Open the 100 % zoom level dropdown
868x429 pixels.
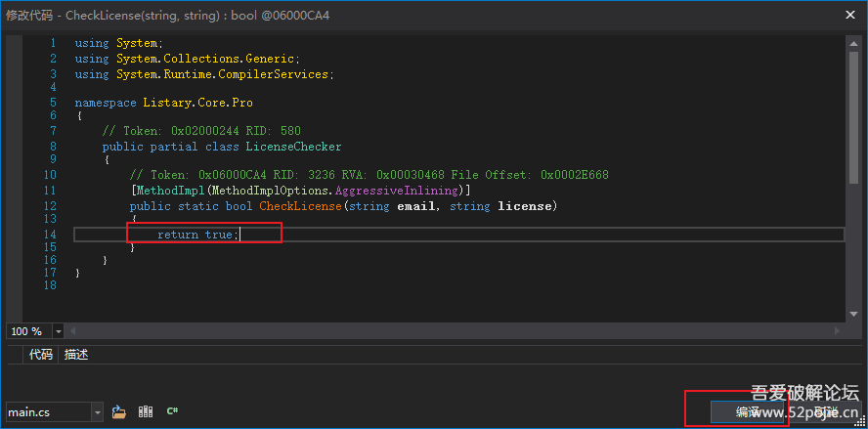tap(56, 331)
